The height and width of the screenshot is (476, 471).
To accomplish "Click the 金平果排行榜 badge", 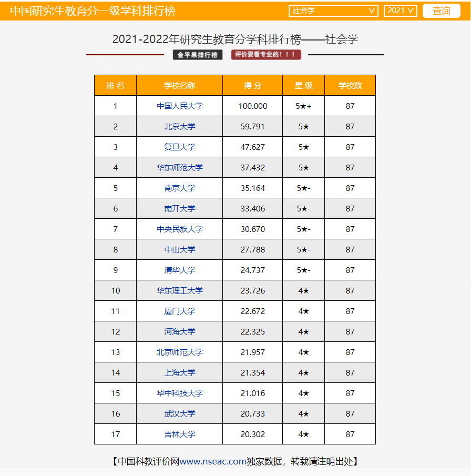I will (x=198, y=55).
